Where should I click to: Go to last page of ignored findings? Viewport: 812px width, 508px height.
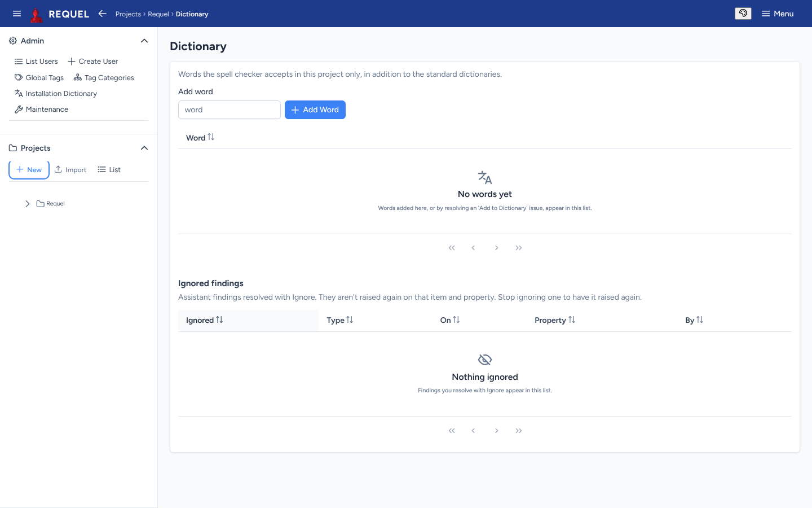(519, 431)
